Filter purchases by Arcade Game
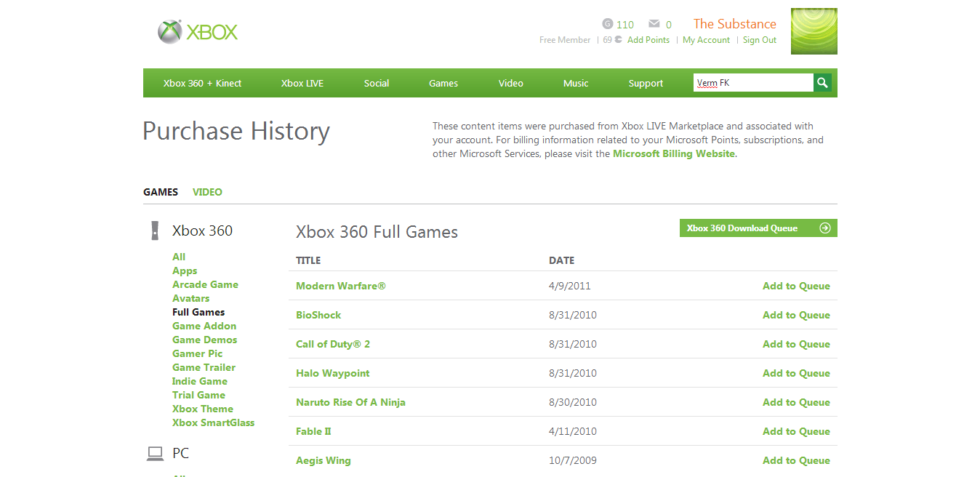Viewport: 980px width, 477px height. pos(205,284)
